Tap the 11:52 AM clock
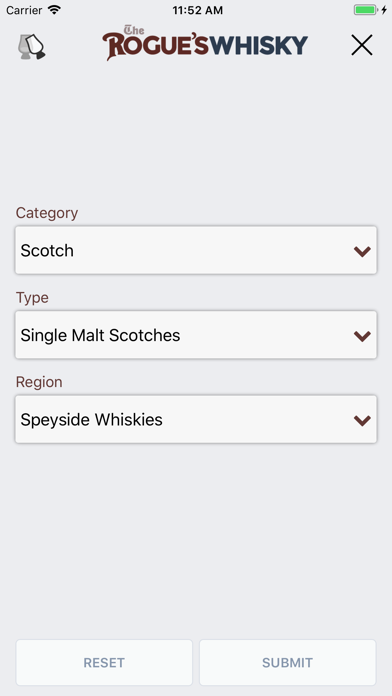The height and width of the screenshot is (696, 392). (x=198, y=10)
